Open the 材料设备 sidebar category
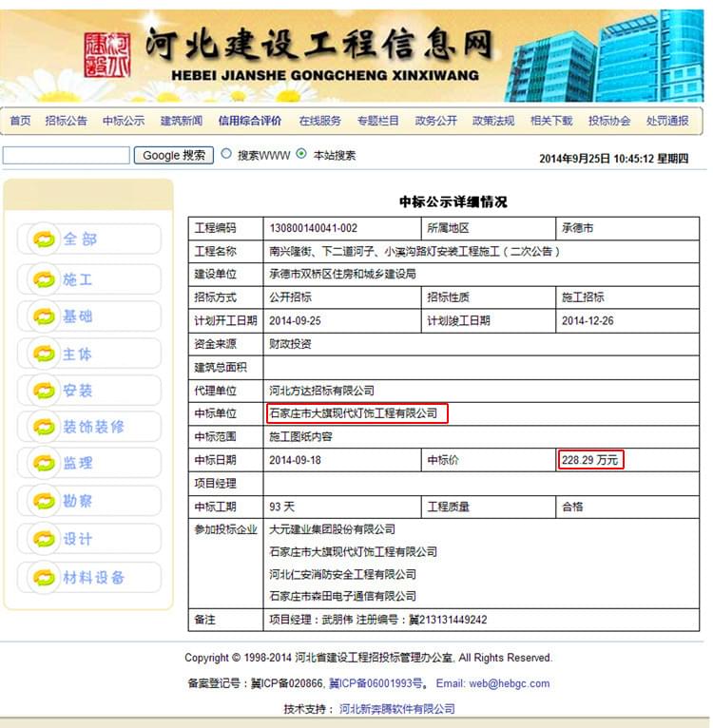The height and width of the screenshot is (728, 713). pos(93,577)
